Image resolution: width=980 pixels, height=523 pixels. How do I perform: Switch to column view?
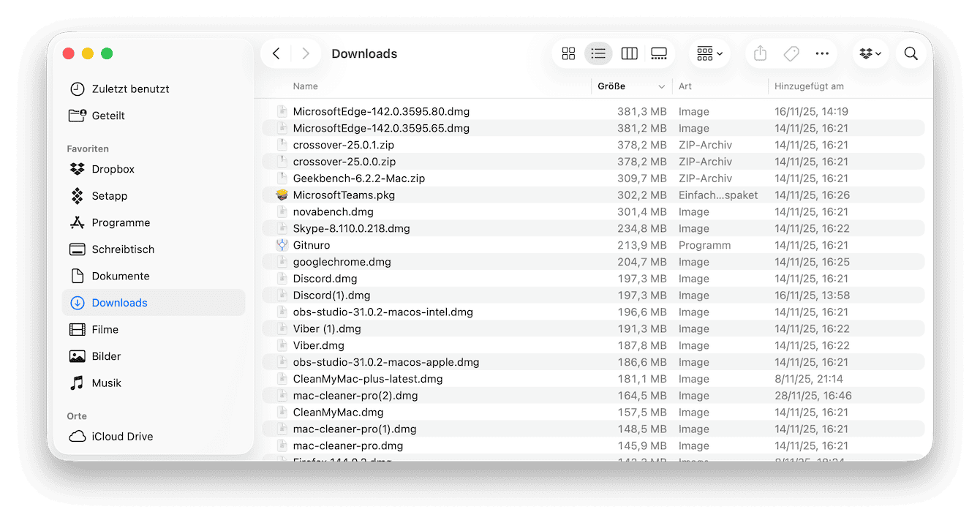(629, 53)
